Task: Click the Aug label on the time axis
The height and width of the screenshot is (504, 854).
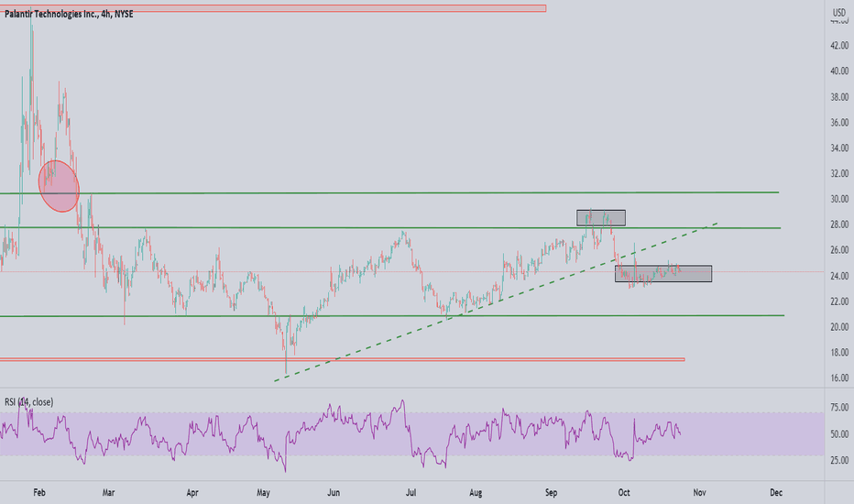Action: [476, 493]
